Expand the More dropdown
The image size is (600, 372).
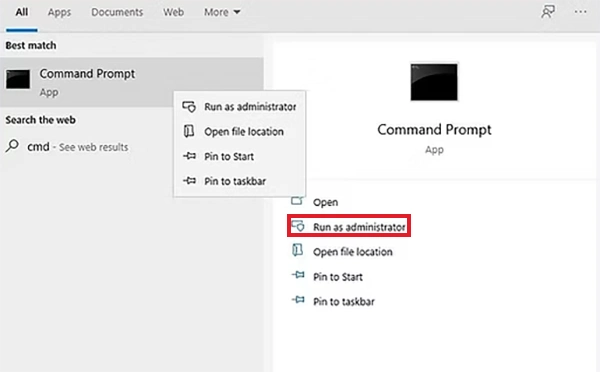click(x=222, y=12)
